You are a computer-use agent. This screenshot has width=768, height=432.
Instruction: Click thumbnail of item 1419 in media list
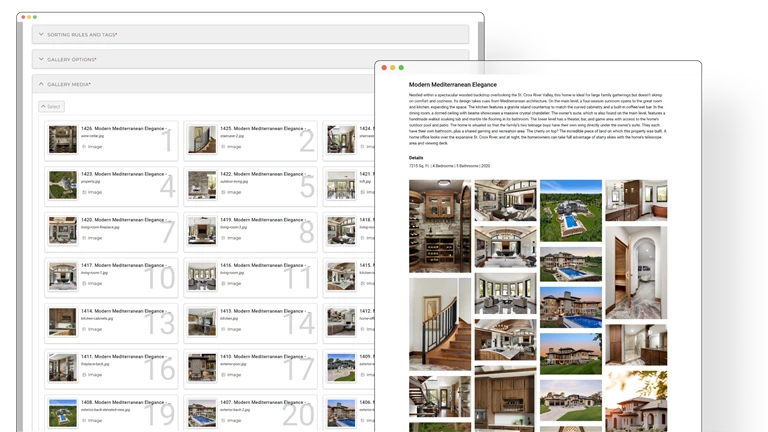click(202, 230)
